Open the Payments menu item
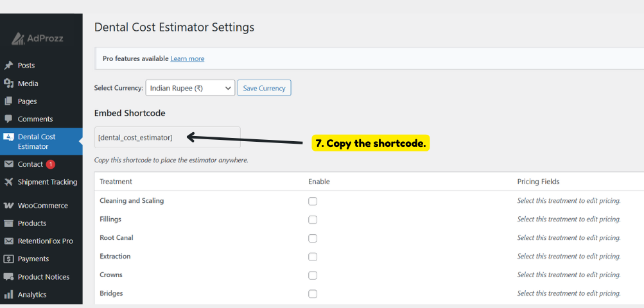The height and width of the screenshot is (308, 644). tap(33, 259)
